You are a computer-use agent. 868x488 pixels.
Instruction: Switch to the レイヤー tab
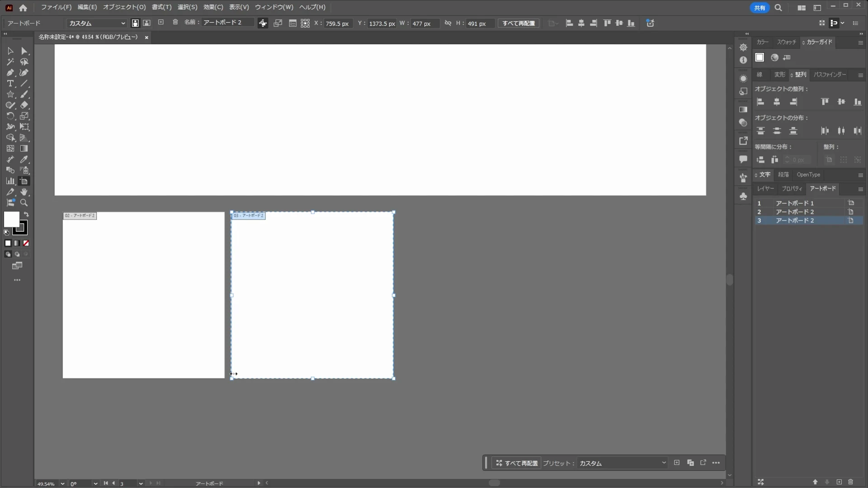pos(765,188)
